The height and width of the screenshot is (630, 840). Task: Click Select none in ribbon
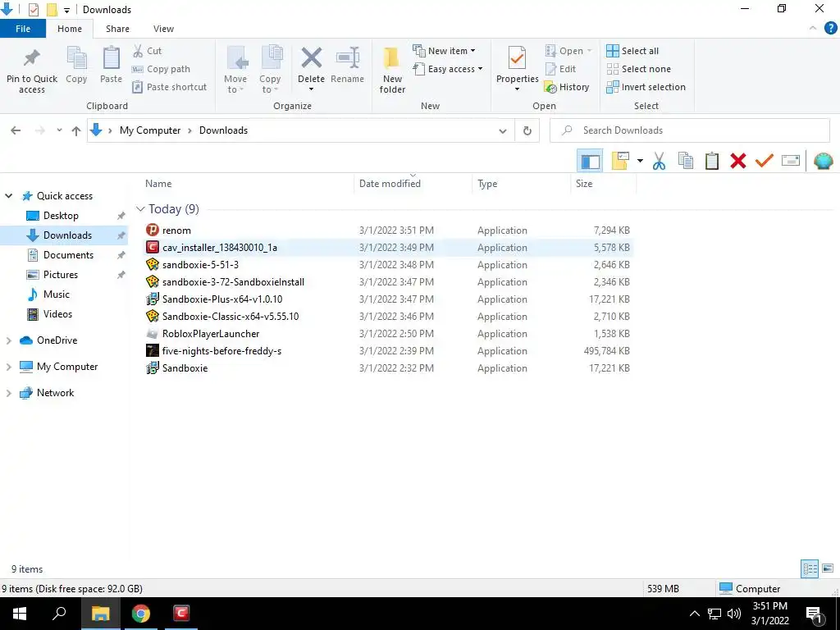pyautogui.click(x=638, y=69)
